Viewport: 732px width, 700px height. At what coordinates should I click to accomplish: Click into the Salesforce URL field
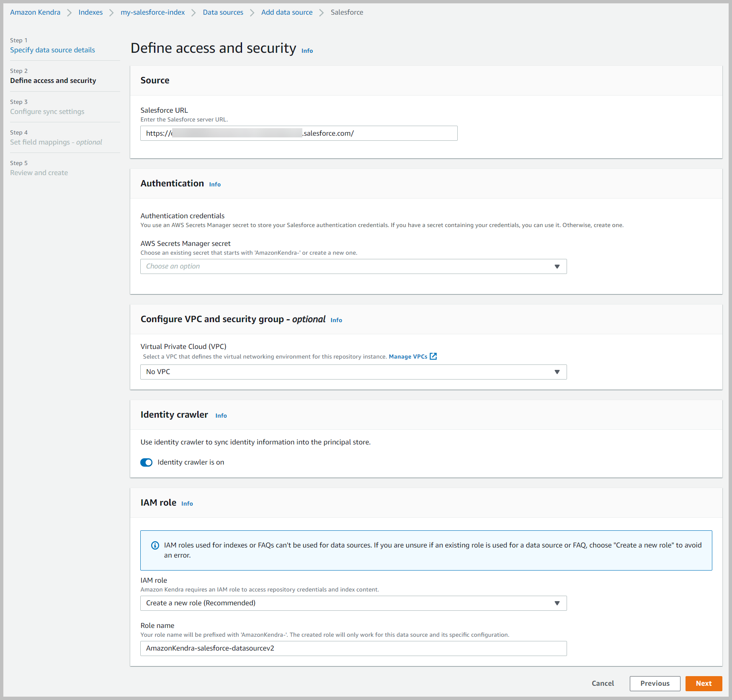(299, 133)
